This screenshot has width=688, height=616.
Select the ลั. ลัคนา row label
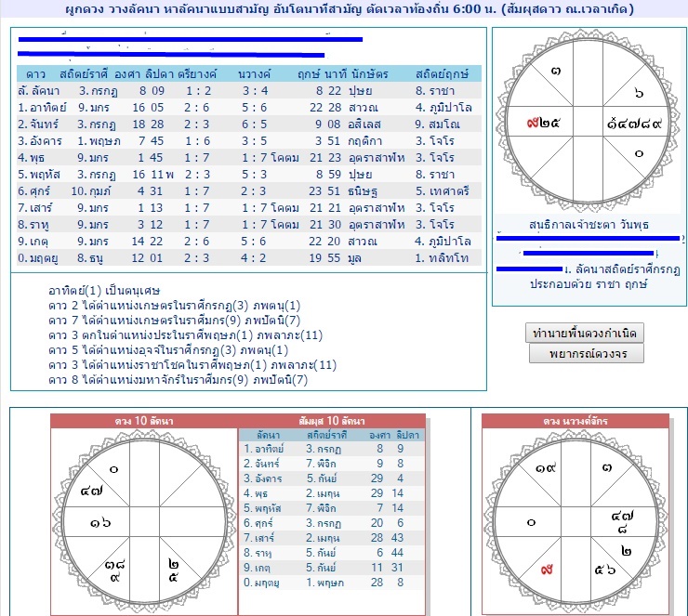[39, 91]
